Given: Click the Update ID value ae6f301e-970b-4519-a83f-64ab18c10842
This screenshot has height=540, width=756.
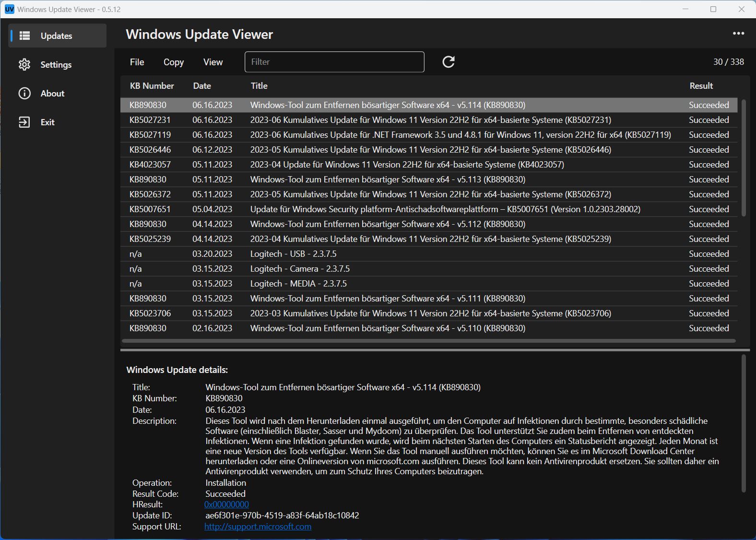Looking at the screenshot, I should [282, 516].
